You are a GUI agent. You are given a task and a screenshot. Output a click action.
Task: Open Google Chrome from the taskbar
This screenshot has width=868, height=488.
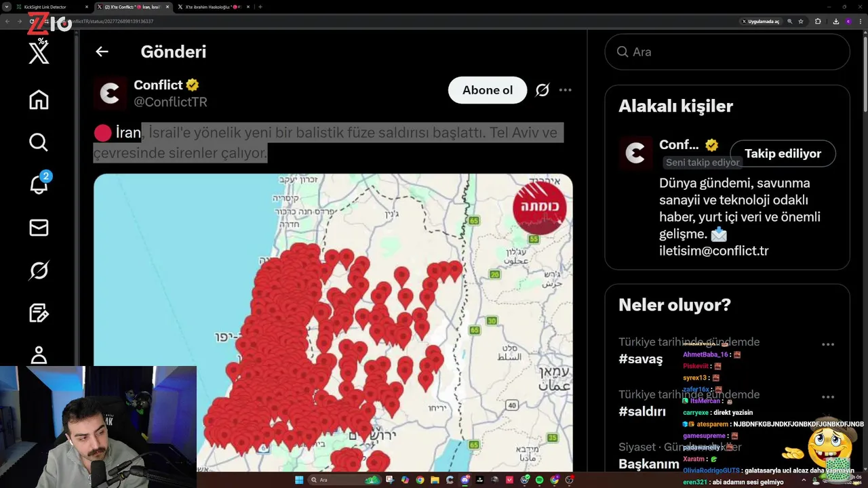tap(420, 480)
